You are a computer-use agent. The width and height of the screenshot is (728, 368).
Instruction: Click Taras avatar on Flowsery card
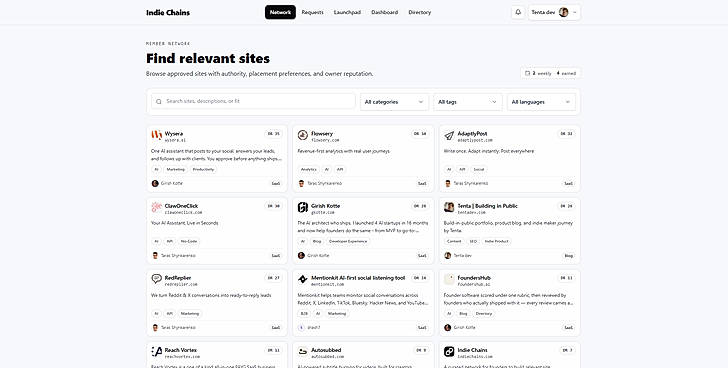pyautogui.click(x=301, y=183)
